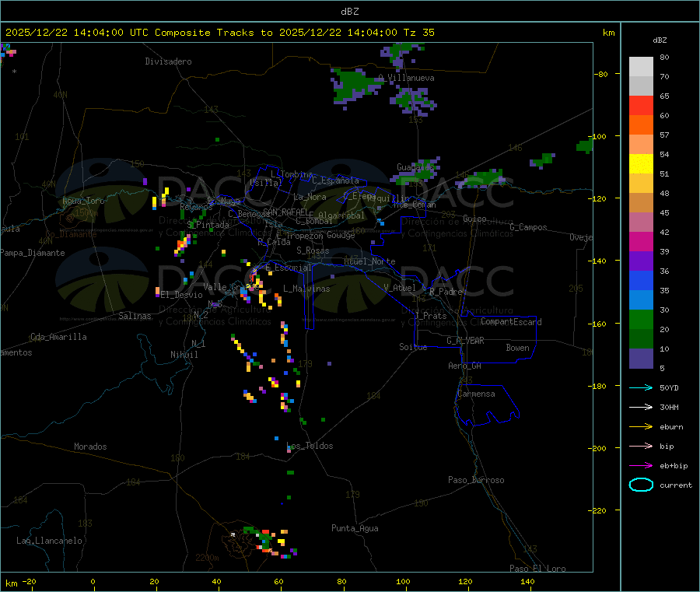Select the magenta 39-42 dBZ swatch
Viewport: 700px width, 592px height.
pyautogui.click(x=641, y=241)
